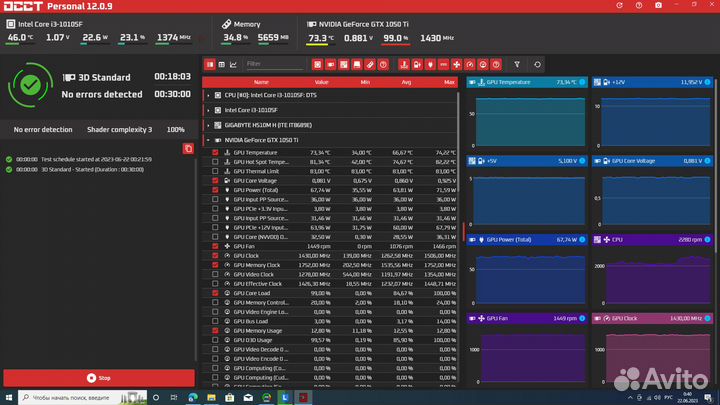This screenshot has height=405, width=720.
Task: Open File Explorer from the taskbar
Action: click(x=211, y=397)
